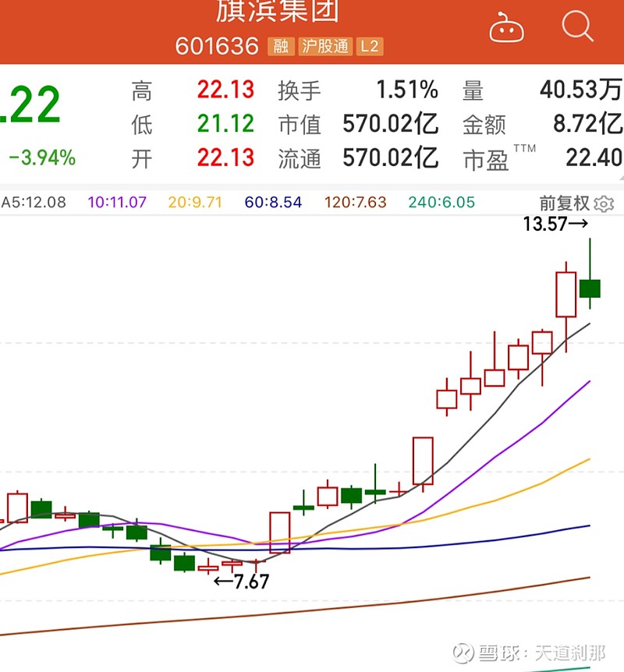624x672 pixels.
Task: Tap market cap 570.02亿 next to 市值
Action: [390, 124]
